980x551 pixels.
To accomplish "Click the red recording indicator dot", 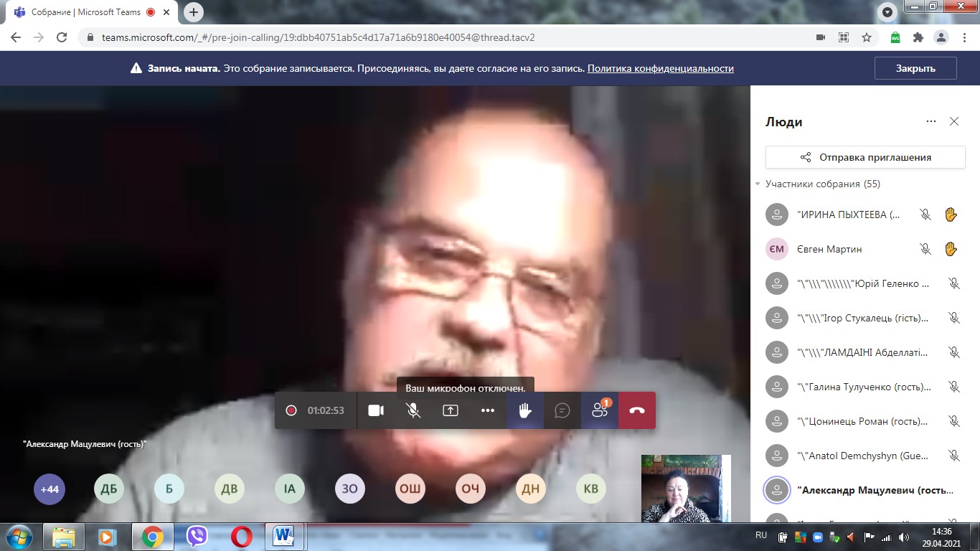I will click(291, 410).
